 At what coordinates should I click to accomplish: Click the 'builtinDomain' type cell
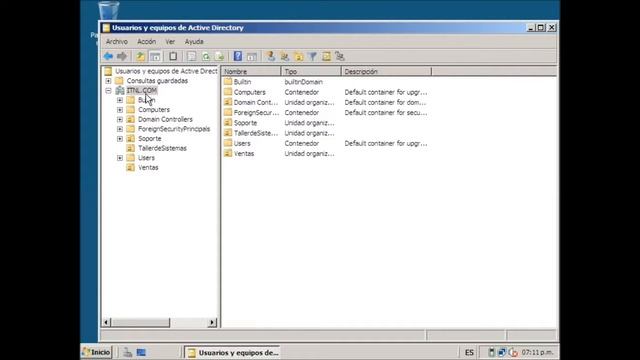pyautogui.click(x=303, y=82)
